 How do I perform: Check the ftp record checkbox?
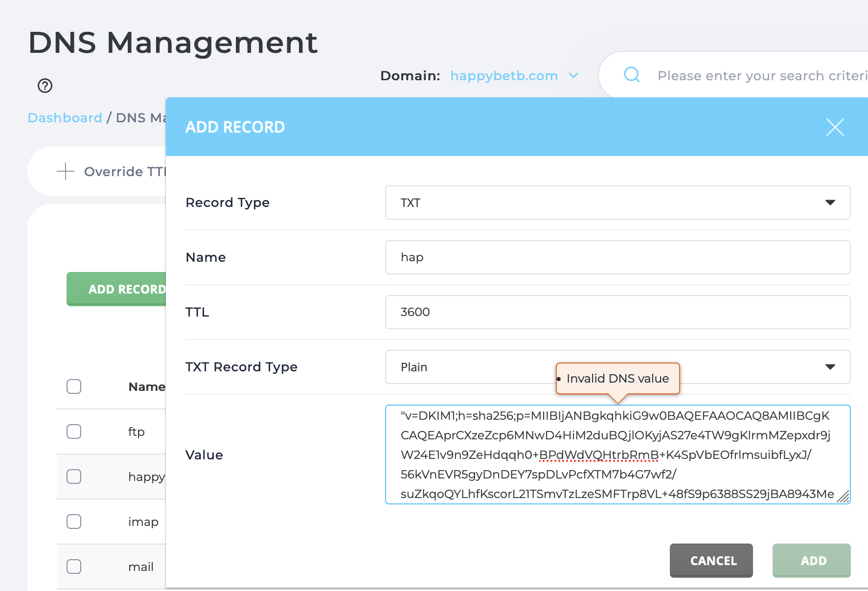(x=74, y=432)
